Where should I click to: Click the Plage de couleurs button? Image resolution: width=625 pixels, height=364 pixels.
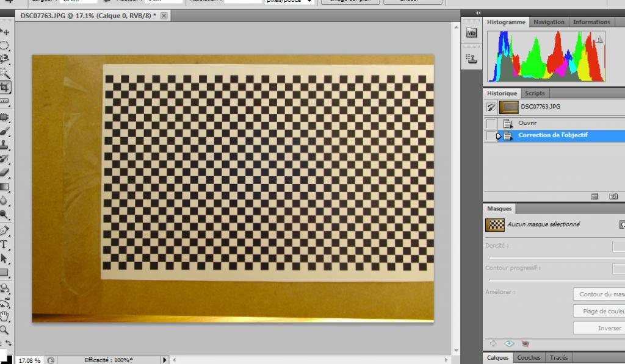pos(599,311)
